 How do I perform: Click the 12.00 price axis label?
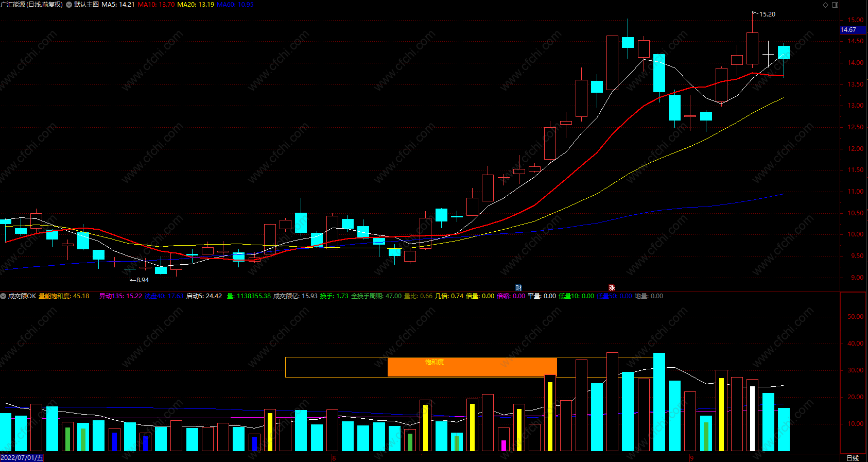coord(856,149)
